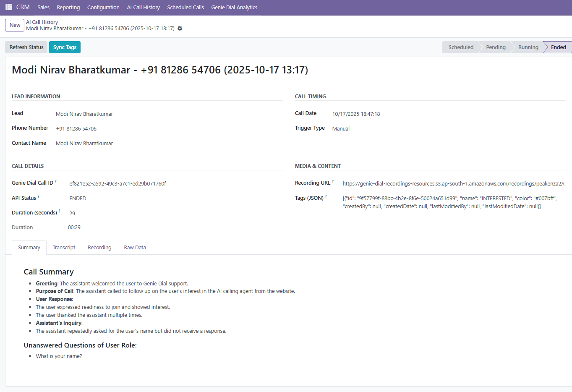Switch to the Raw Data tab

tap(135, 248)
